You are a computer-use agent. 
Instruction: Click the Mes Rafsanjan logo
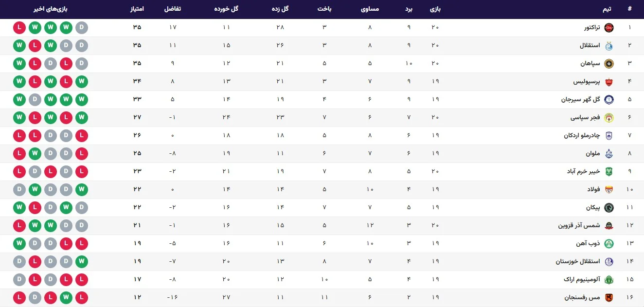[608, 297]
